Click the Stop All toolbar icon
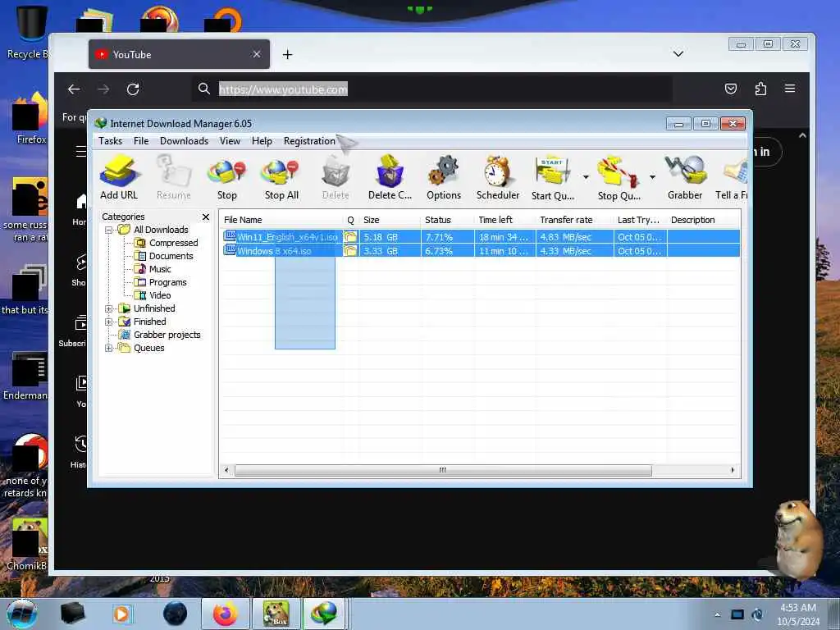Screen dimensions: 840x630 pos(281,177)
